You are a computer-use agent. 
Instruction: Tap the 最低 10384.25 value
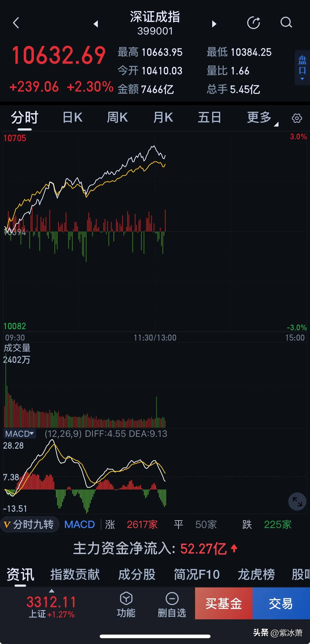(x=239, y=52)
